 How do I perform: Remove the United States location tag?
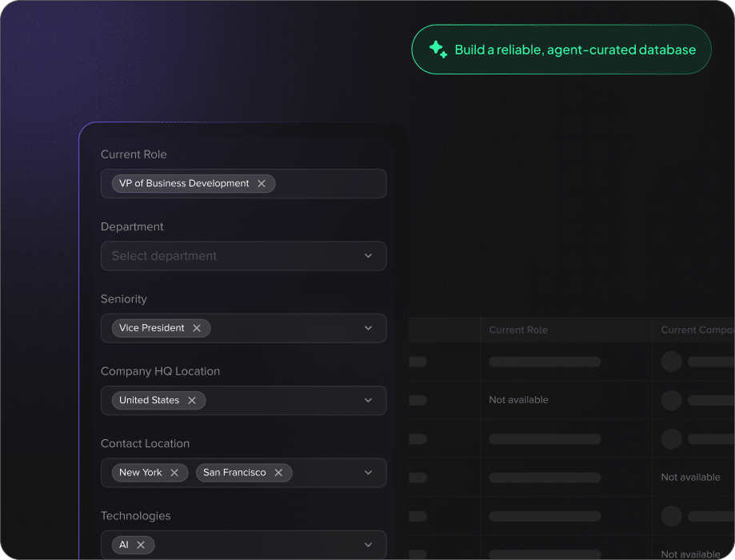point(192,401)
